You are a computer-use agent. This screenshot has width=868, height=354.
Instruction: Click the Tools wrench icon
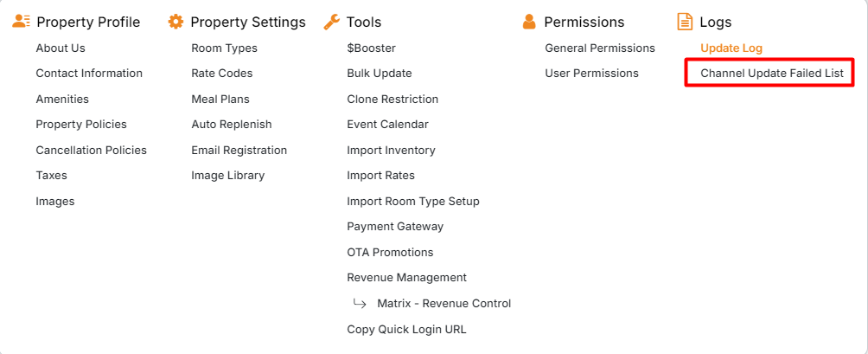click(331, 22)
